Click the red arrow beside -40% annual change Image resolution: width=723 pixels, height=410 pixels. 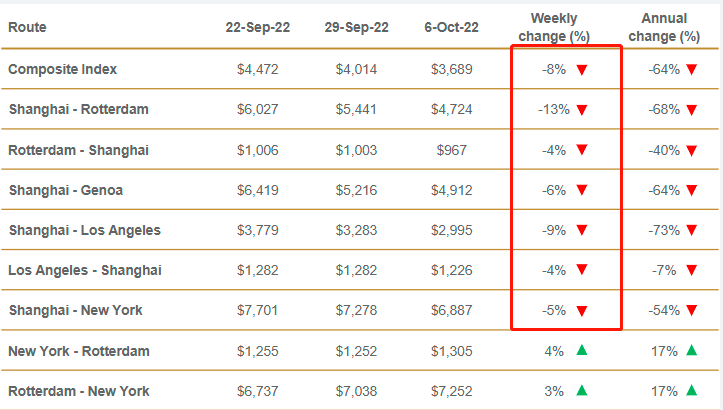pyautogui.click(x=691, y=150)
